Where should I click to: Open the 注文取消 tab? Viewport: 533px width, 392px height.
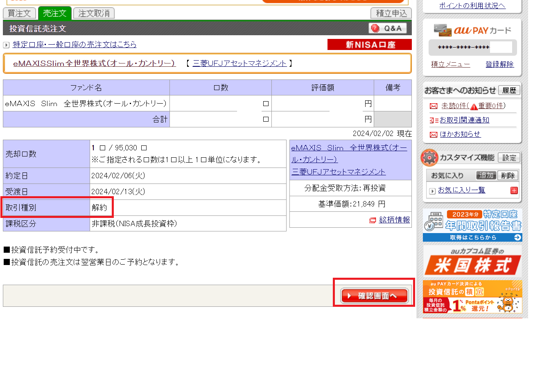(94, 14)
